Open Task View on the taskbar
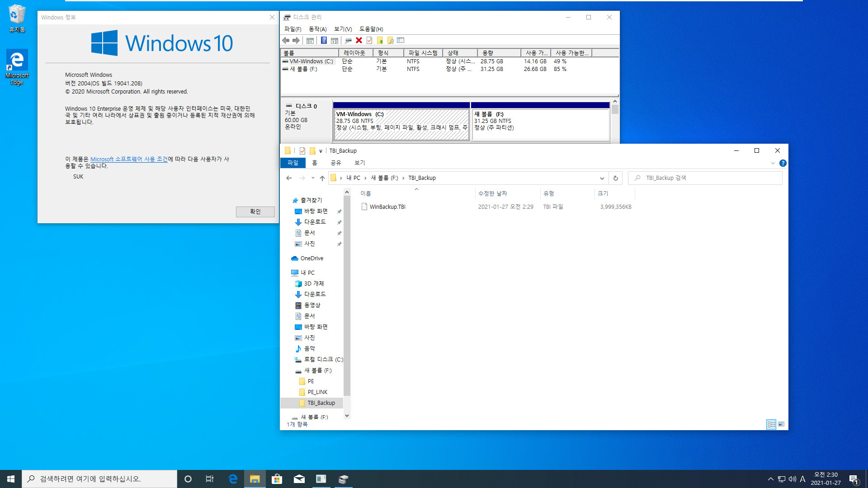This screenshot has width=868, height=488. [210, 479]
